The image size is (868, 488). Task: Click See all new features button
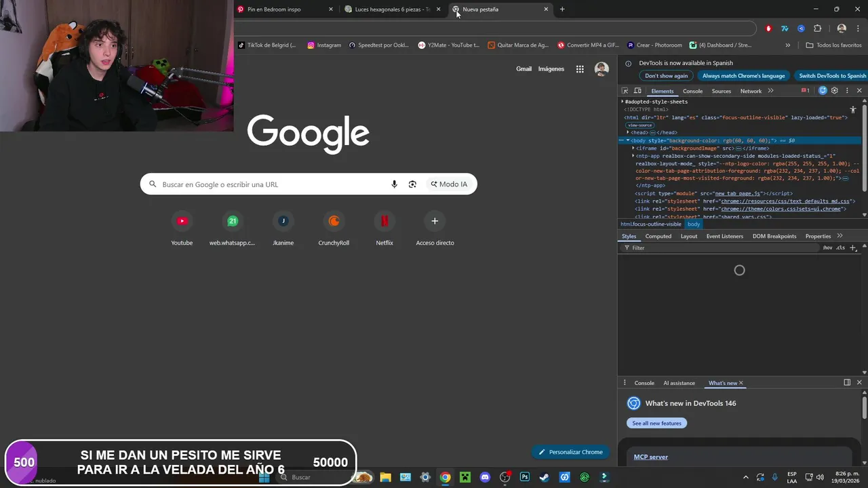tap(656, 423)
